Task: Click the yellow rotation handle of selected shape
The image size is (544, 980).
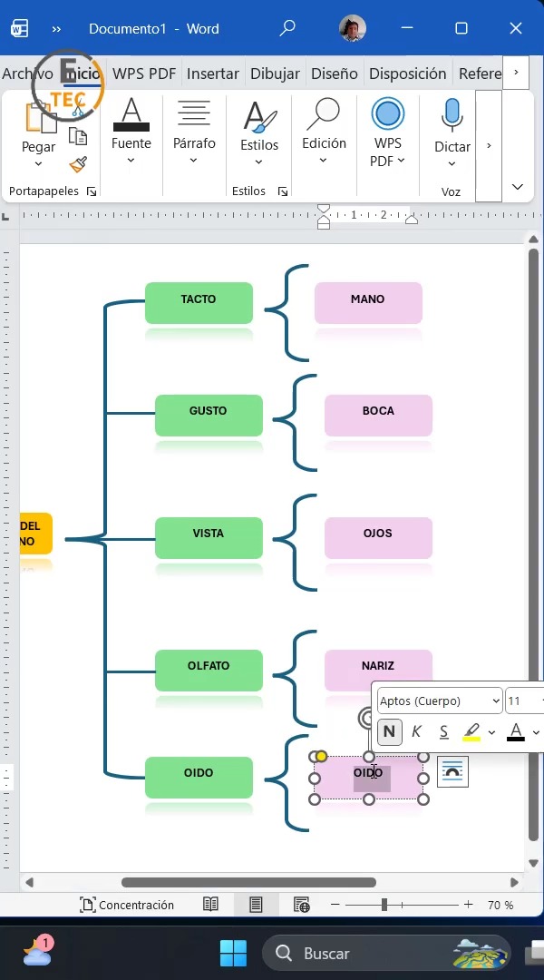Action: [321, 757]
